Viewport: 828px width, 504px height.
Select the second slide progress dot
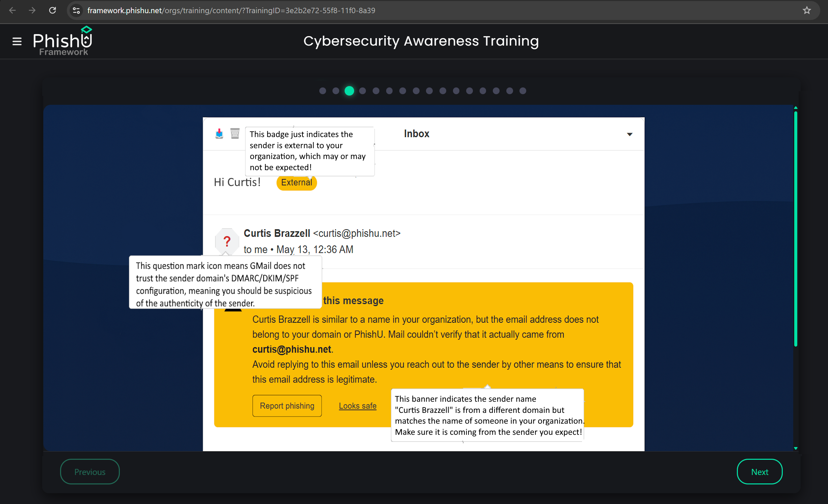[x=336, y=91]
